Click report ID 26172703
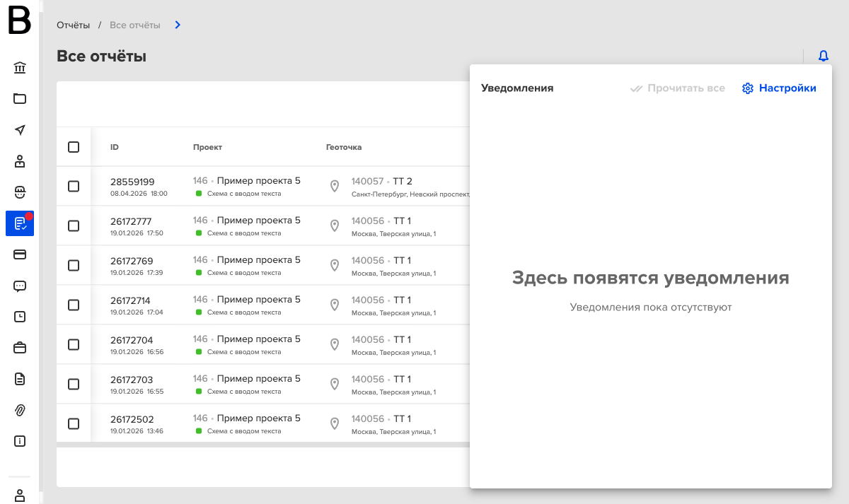 click(x=132, y=380)
